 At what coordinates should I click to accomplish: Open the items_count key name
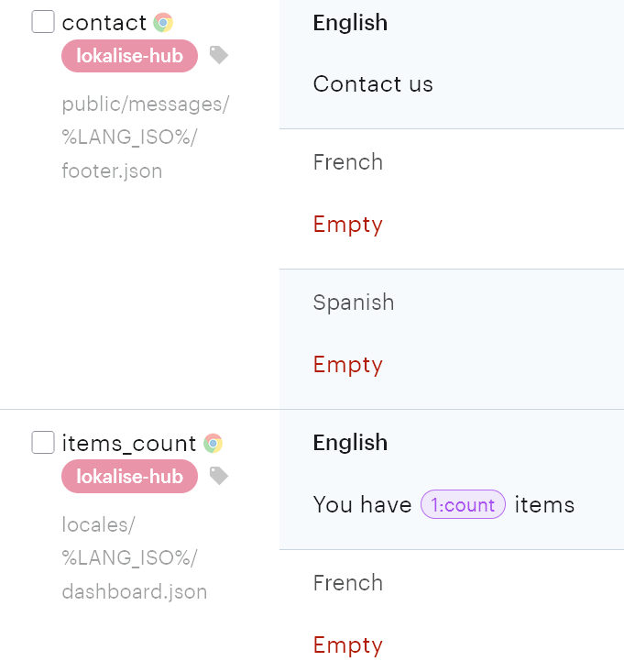[x=128, y=444]
